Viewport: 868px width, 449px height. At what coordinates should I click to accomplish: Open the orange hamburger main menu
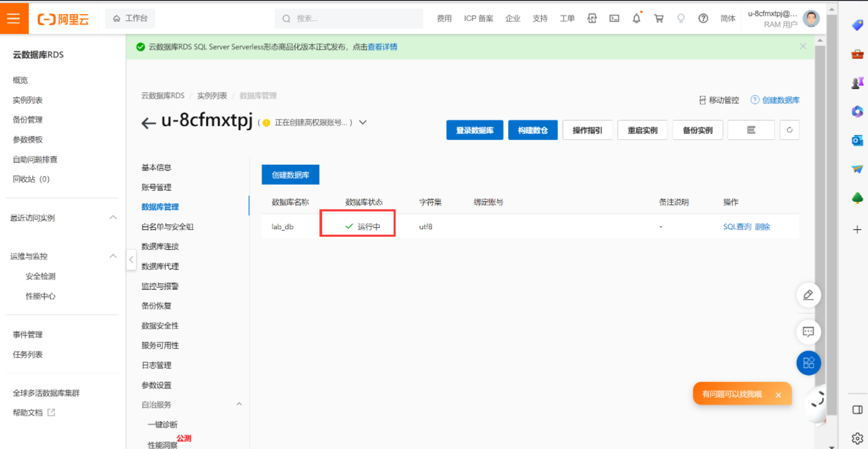coord(14,18)
